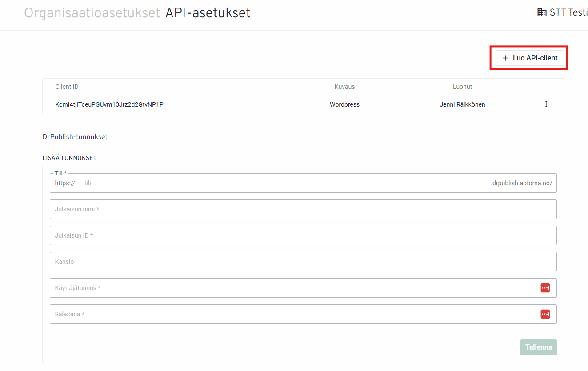Image resolution: width=588 pixels, height=371 pixels.
Task: Click the Luonut column header
Action: (x=462, y=87)
